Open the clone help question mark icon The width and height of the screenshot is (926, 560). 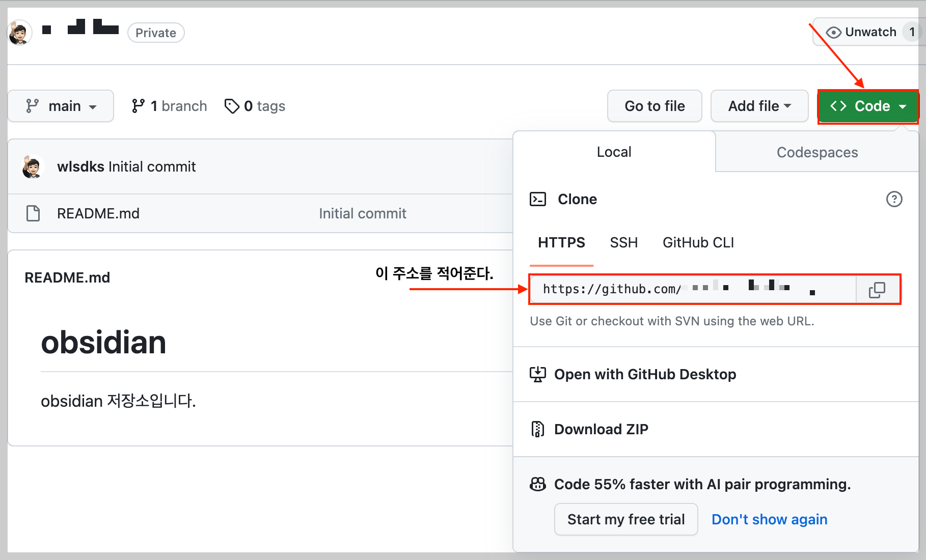point(894,199)
